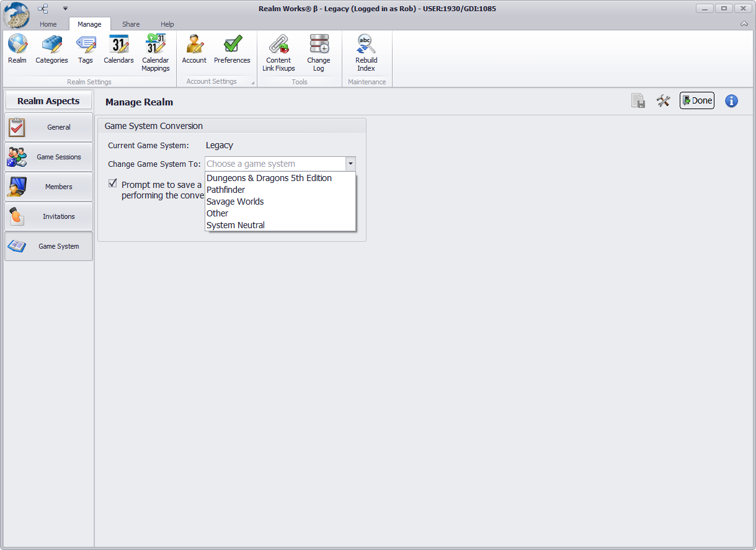Select the Game Sessions aspect
Image resolution: width=756 pixels, height=550 pixels.
(49, 157)
